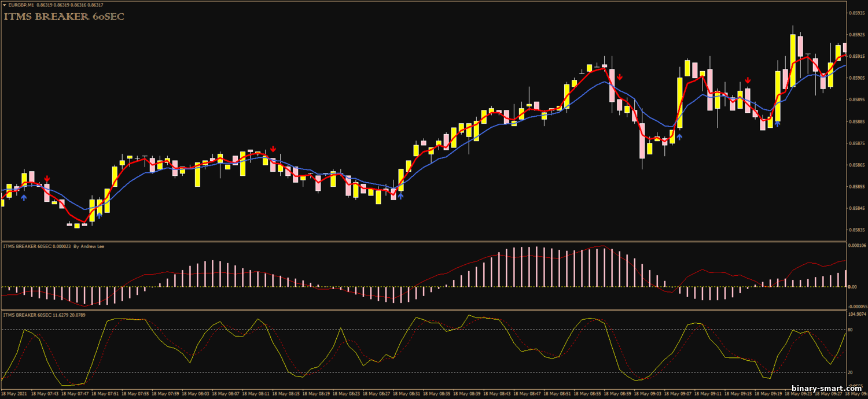
Task: Click price level 0.85855 on the axis
Action: 856,186
